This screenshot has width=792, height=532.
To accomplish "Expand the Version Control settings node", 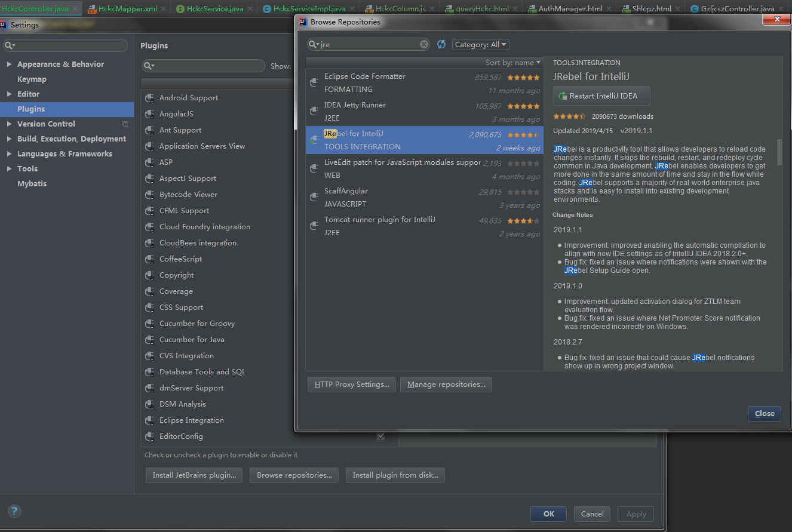I will [x=9, y=124].
